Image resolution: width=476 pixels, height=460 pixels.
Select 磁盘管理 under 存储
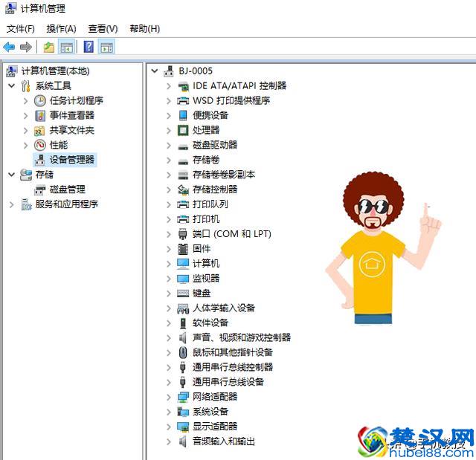coord(68,189)
